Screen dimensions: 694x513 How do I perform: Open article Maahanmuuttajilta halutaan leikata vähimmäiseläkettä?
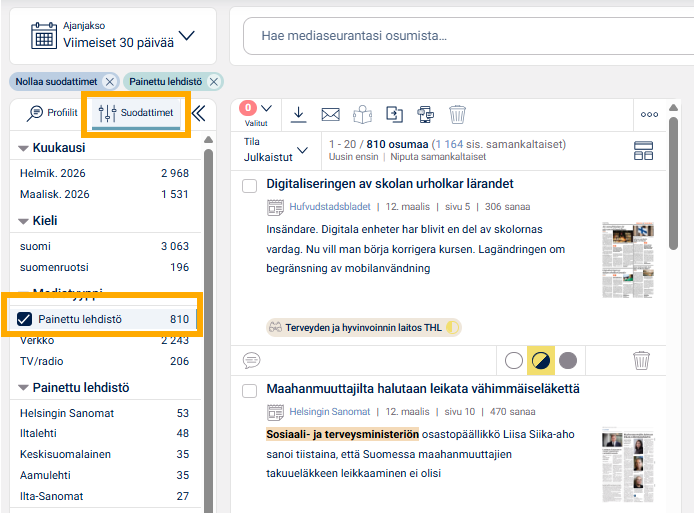(x=423, y=389)
